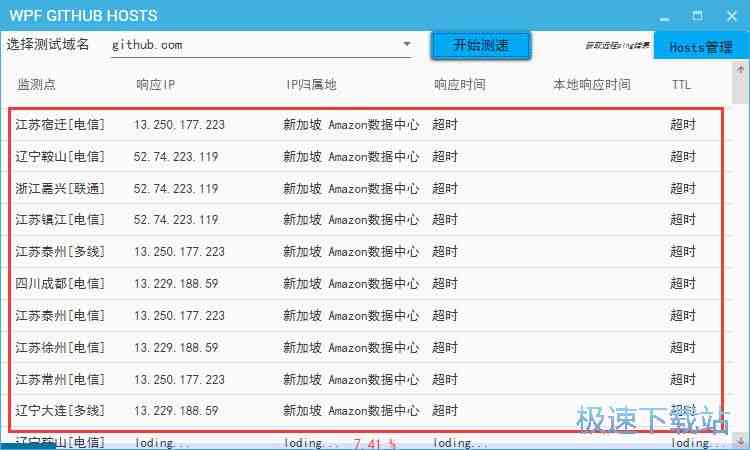
Task: Click IP 13.229.188.59 in 江苏徐州[电信] row
Action: [176, 347]
